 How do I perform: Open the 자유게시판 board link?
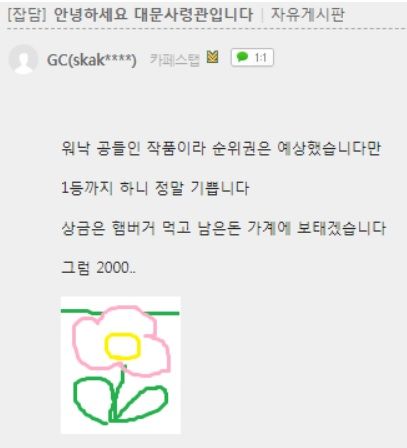pos(308,15)
